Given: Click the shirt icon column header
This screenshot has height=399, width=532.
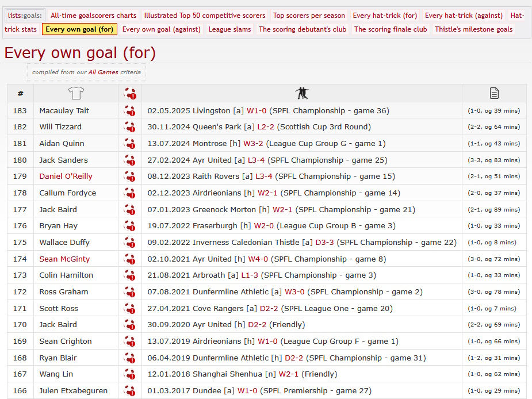Looking at the screenshot, I should pos(76,93).
